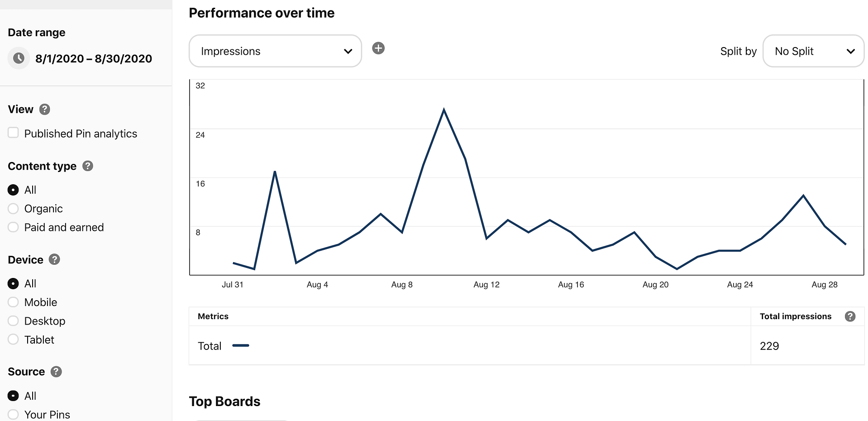
Task: Choose Mobile under Device
Action: pyautogui.click(x=13, y=302)
